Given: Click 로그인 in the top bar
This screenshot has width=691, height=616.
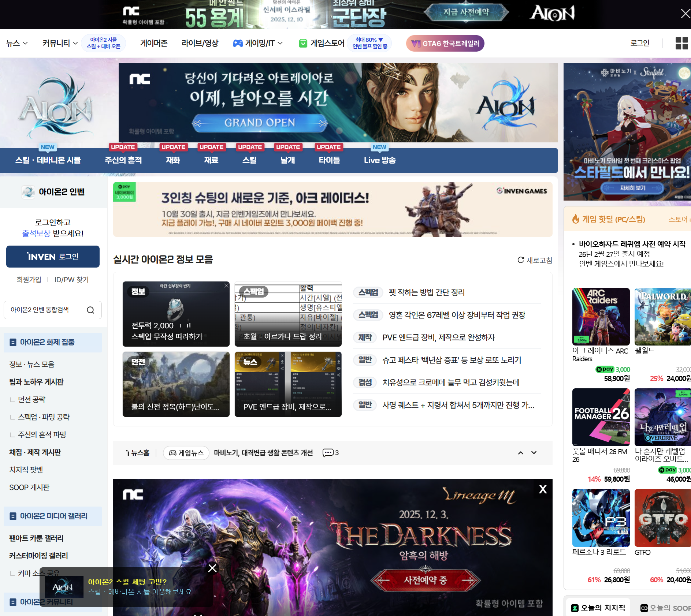Looking at the screenshot, I should pyautogui.click(x=640, y=43).
